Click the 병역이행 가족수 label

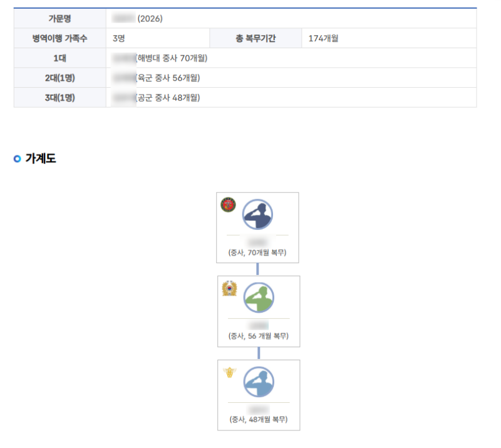pyautogui.click(x=59, y=38)
